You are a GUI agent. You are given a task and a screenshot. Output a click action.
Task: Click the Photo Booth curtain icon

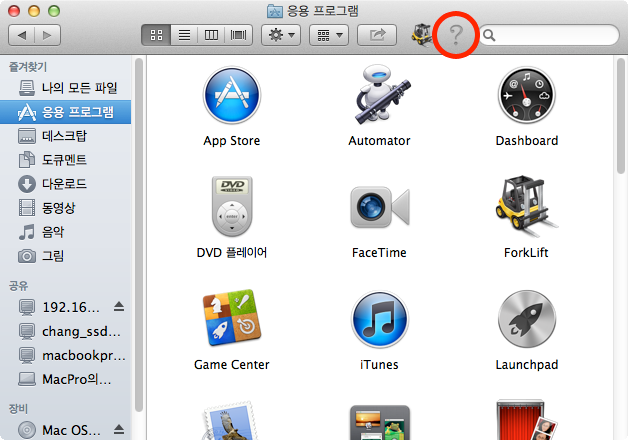pos(526,420)
